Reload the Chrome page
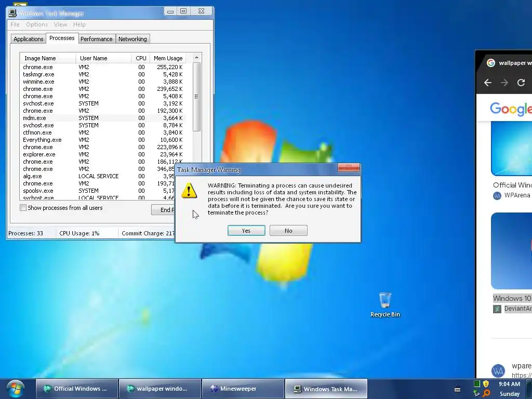Screen dimensions: 532x399 coord(521,83)
